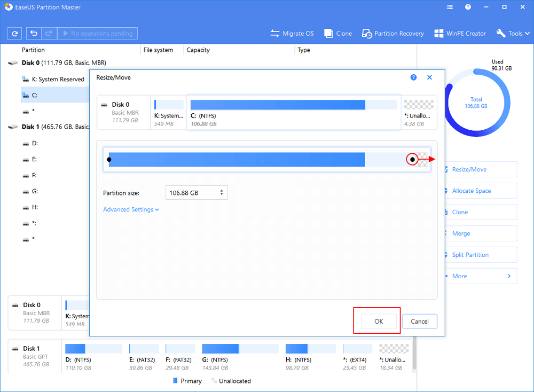534x392 pixels.
Task: Expand More options in the side panel
Action: (x=481, y=276)
